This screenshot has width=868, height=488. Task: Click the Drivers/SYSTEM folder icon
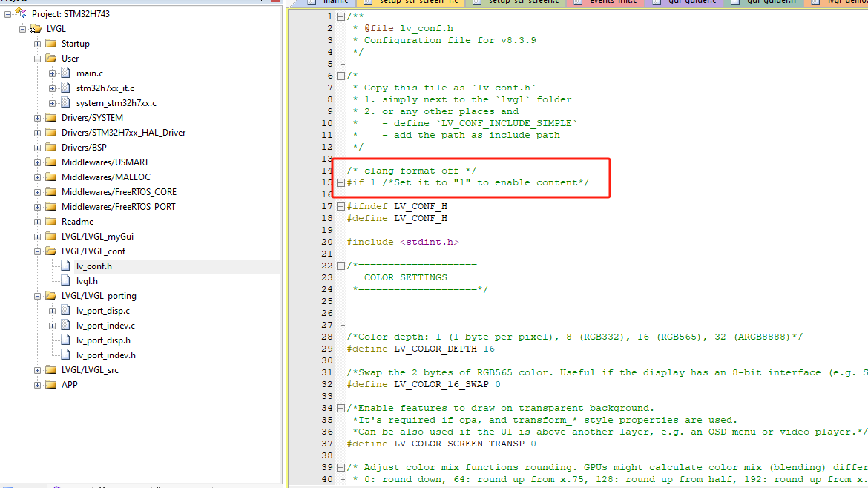[51, 117]
